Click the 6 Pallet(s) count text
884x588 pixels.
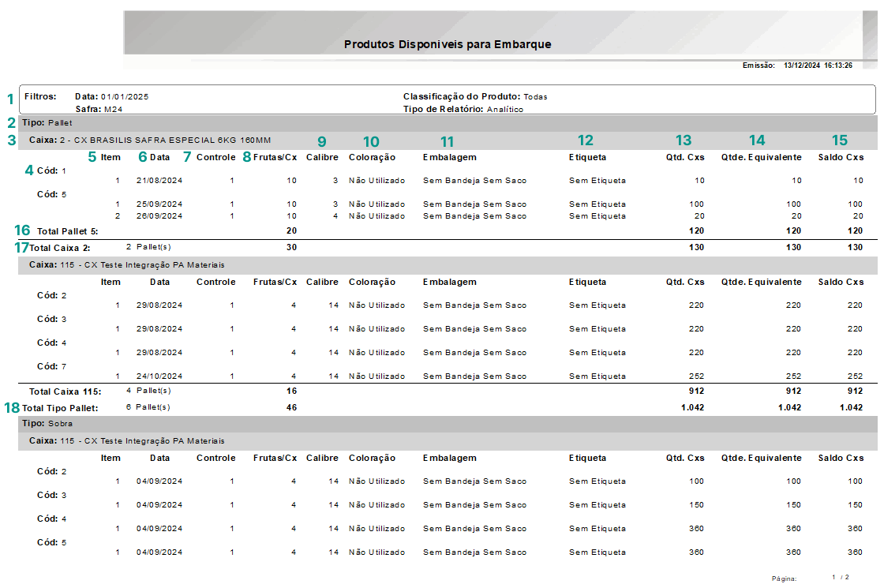click(x=148, y=407)
